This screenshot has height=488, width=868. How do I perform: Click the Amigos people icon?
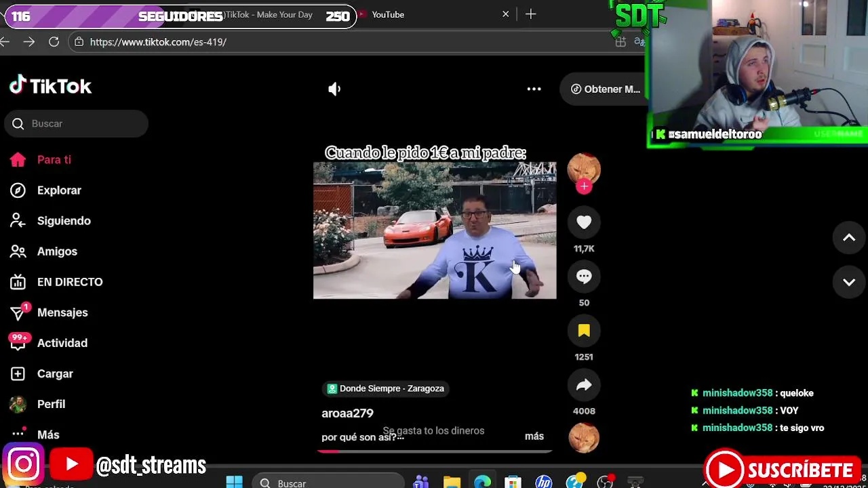(18, 251)
